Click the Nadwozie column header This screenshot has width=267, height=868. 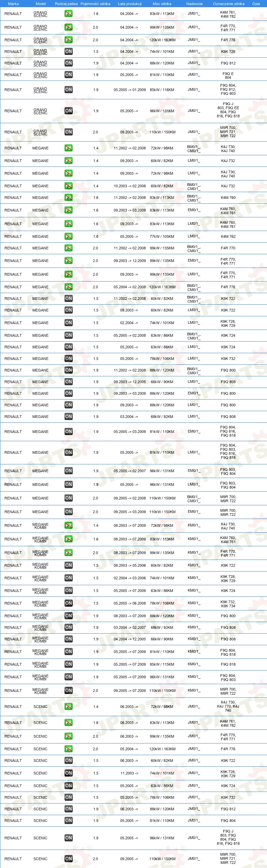tap(194, 4)
